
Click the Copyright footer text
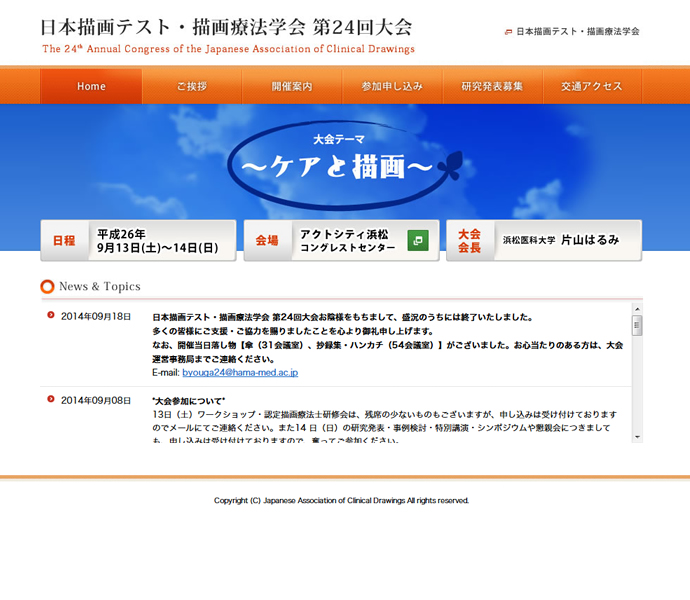(341, 501)
